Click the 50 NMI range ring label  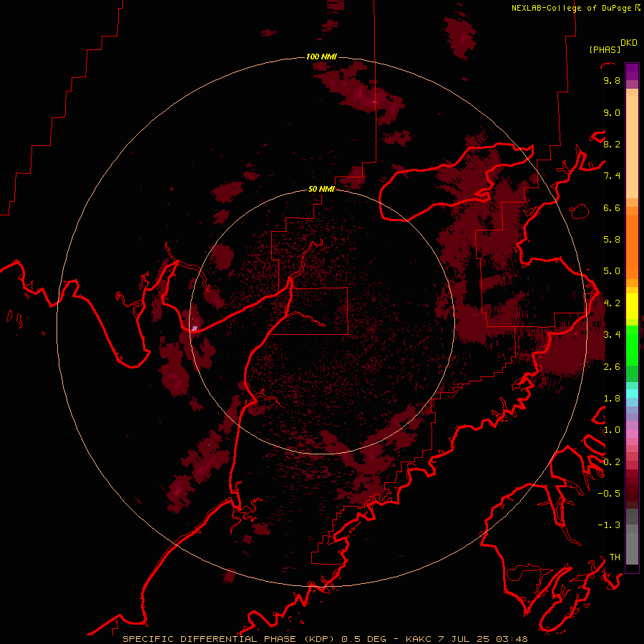(x=321, y=189)
